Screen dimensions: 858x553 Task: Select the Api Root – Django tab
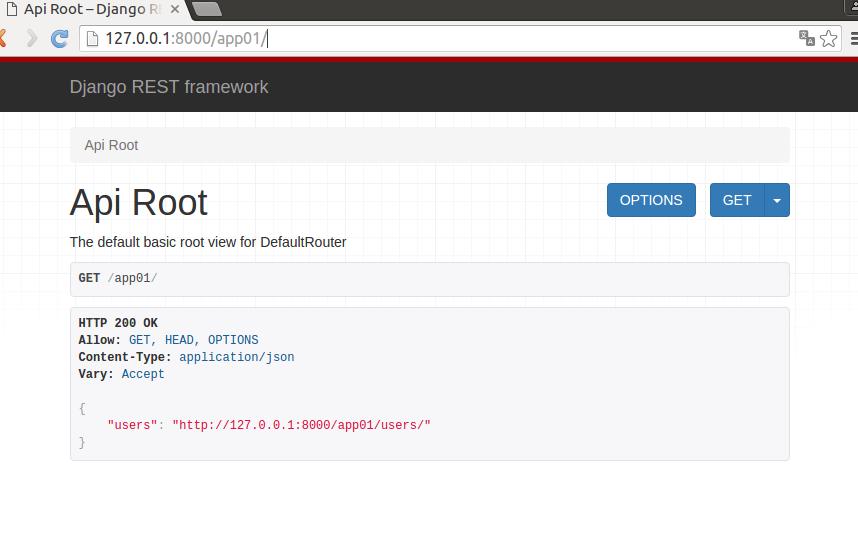(93, 9)
